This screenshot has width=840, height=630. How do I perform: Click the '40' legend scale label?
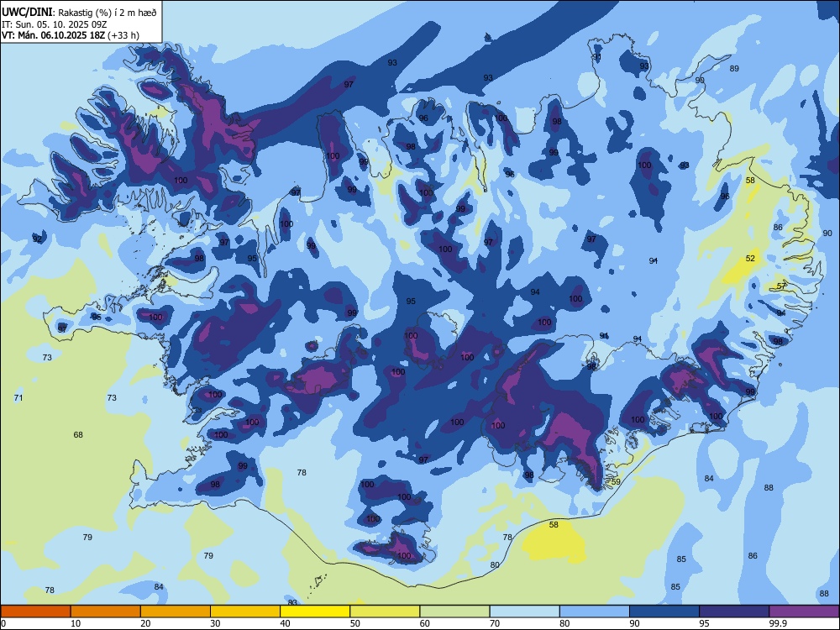285,623
